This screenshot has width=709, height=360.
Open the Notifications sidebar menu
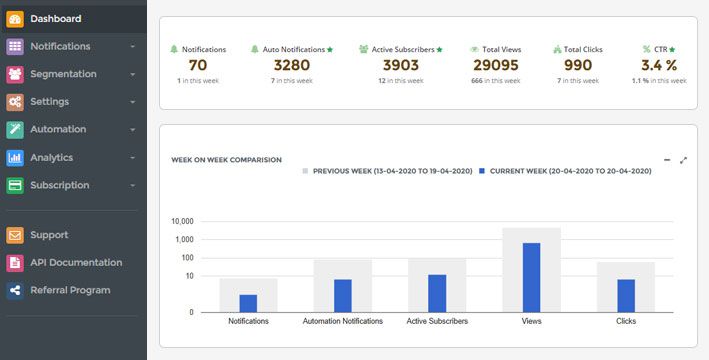pos(73,47)
